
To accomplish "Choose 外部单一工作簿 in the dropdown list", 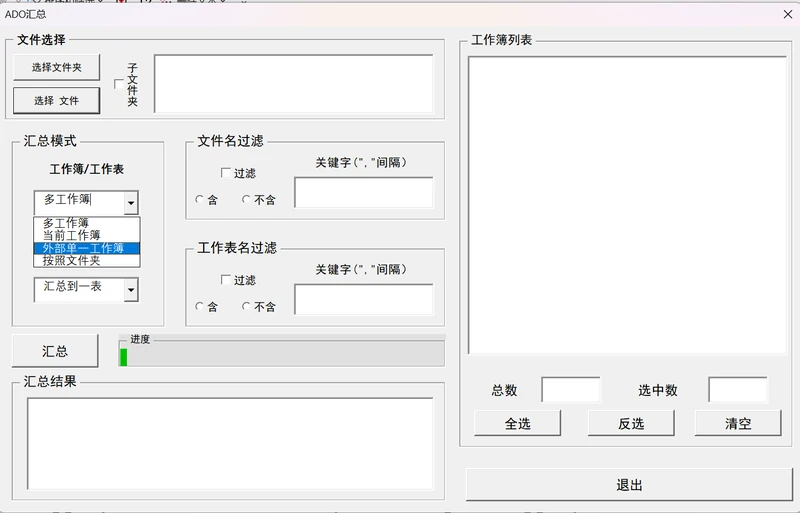I will (87, 248).
